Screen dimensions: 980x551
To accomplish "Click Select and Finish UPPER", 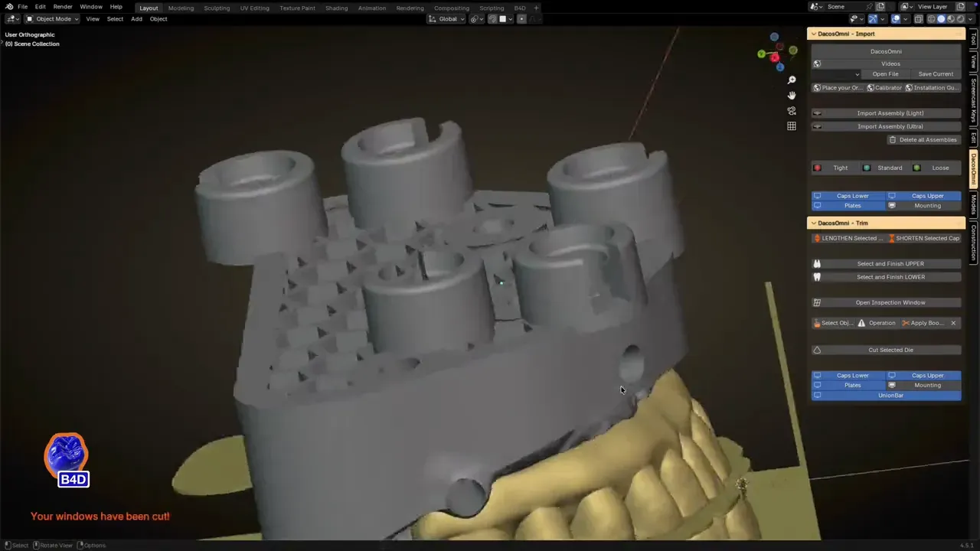I will pos(887,263).
